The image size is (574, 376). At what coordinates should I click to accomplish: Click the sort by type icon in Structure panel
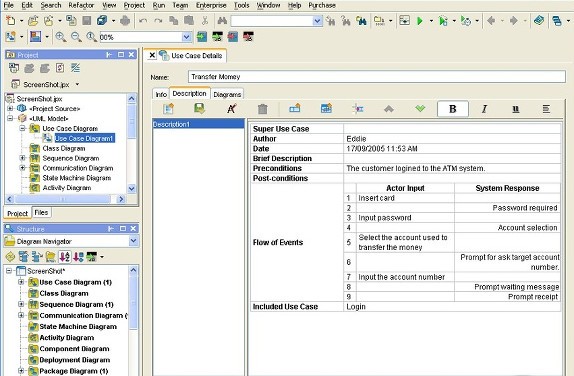click(x=78, y=257)
